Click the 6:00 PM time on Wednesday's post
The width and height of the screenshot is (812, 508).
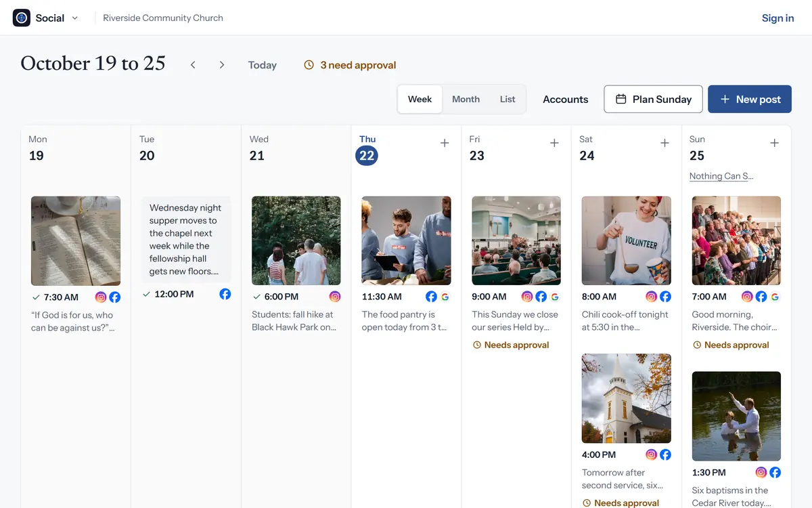281,297
